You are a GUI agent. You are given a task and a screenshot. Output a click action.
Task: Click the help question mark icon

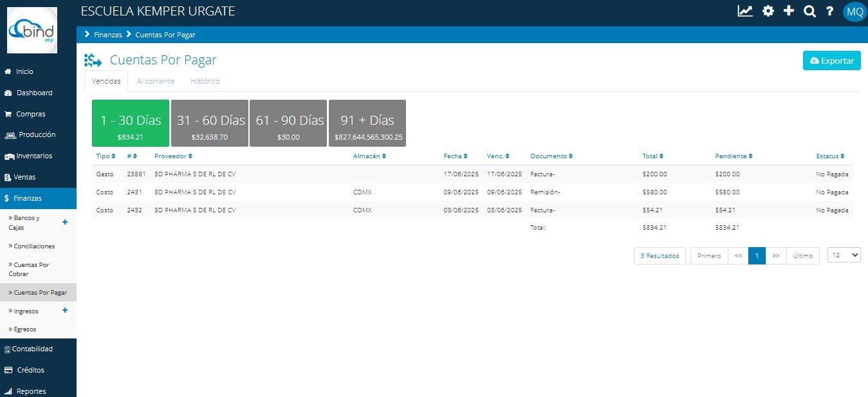click(830, 11)
